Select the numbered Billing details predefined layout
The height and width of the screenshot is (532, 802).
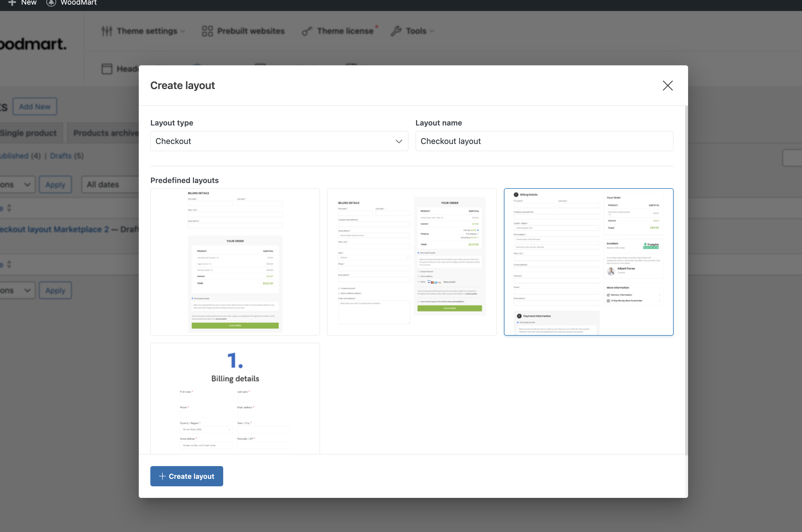tap(235, 398)
